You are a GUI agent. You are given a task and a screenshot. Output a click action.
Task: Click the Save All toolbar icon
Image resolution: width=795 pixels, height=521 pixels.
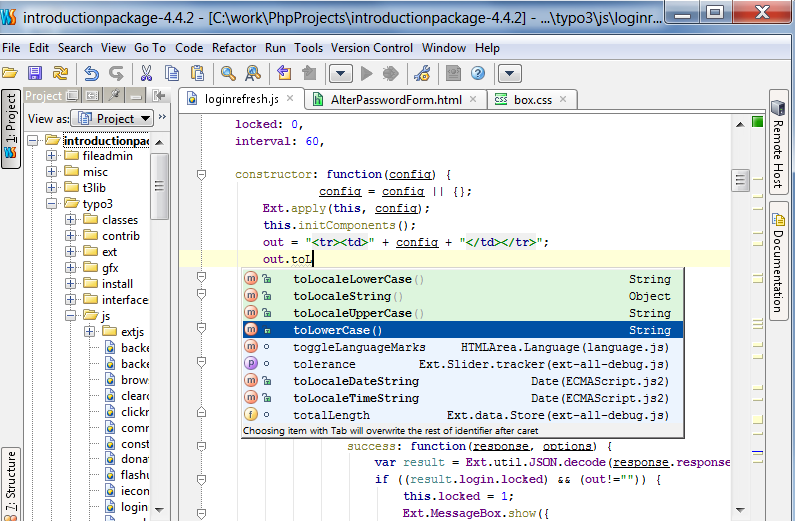35,73
